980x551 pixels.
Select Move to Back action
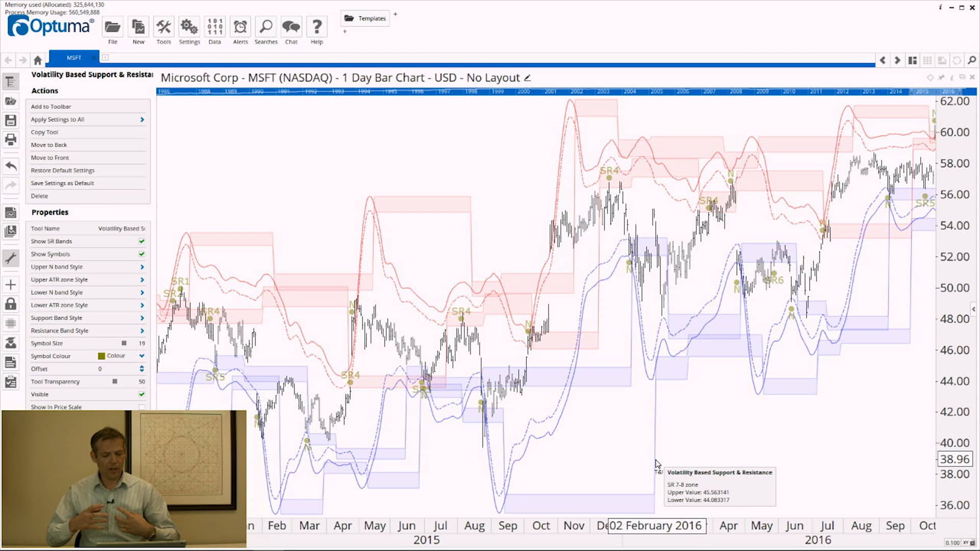[48, 145]
